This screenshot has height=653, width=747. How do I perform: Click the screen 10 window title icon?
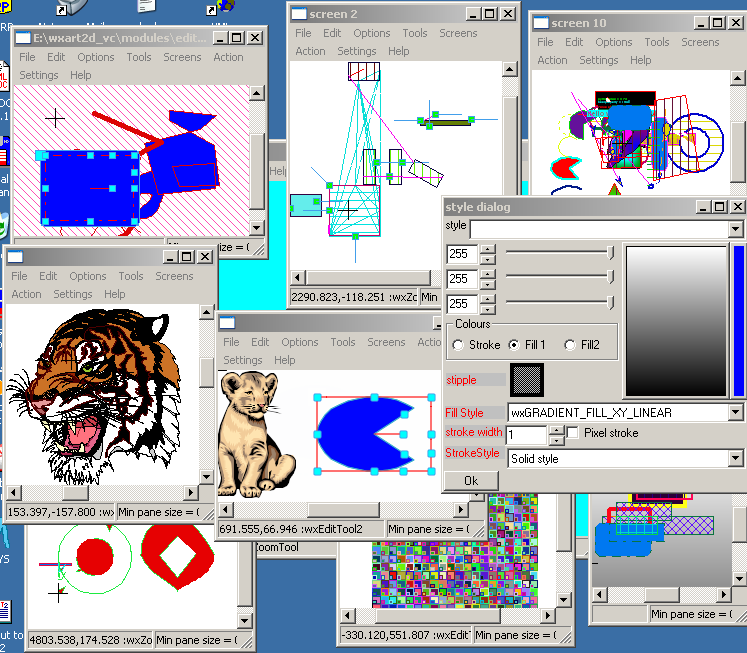(541, 23)
